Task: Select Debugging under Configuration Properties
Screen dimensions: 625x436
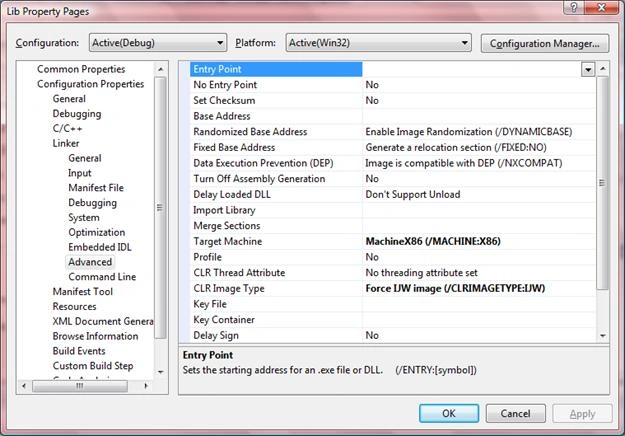Action: point(77,114)
